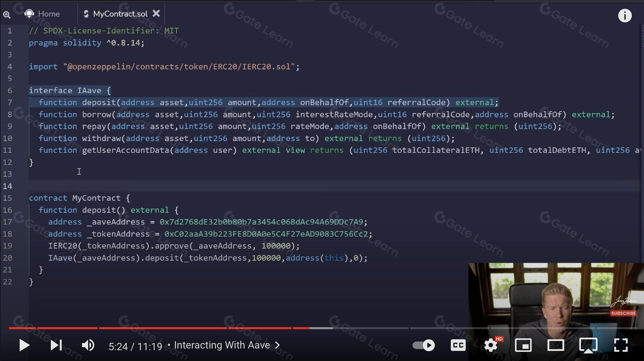
Task: Click the Subscribe watermark button
Action: (x=623, y=313)
